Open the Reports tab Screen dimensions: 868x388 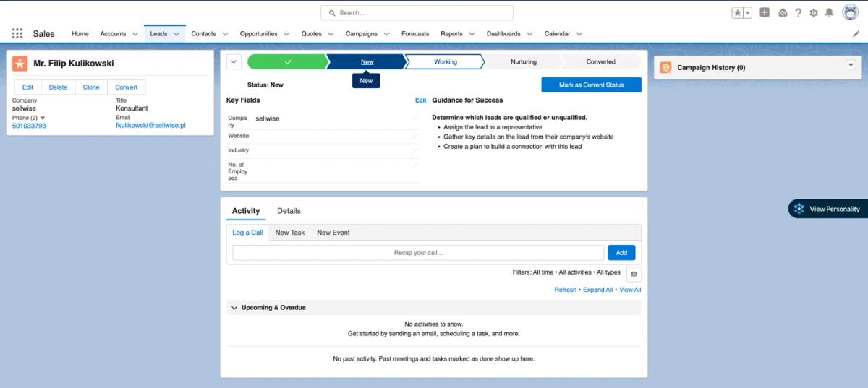(451, 33)
